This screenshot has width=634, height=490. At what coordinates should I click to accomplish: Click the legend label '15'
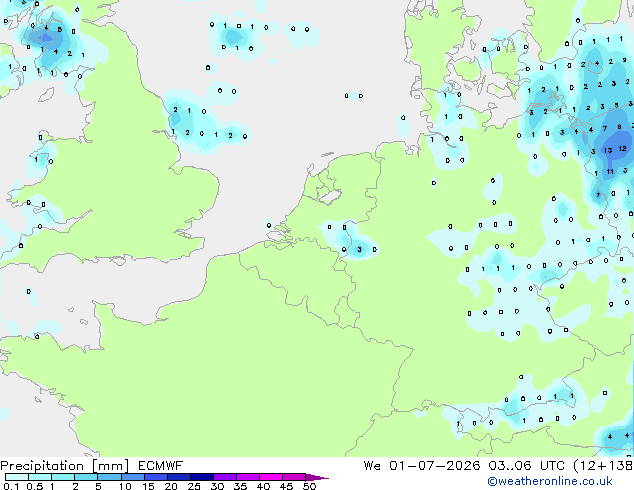148,486
